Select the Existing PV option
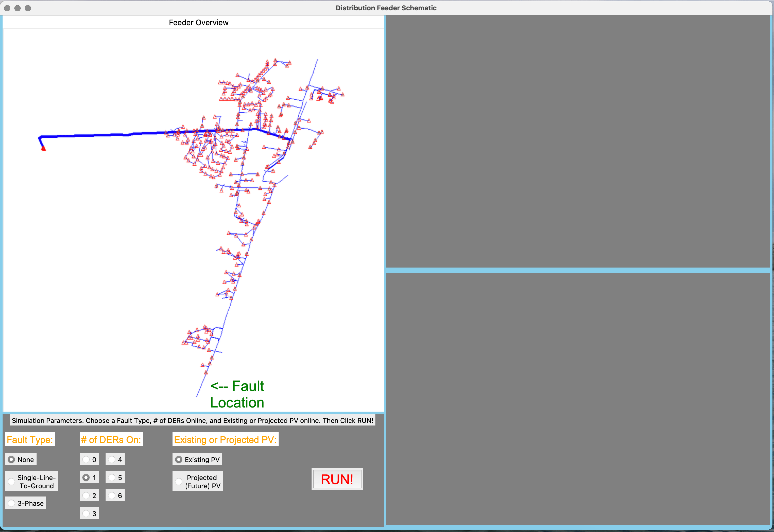The width and height of the screenshot is (774, 532). pos(179,459)
